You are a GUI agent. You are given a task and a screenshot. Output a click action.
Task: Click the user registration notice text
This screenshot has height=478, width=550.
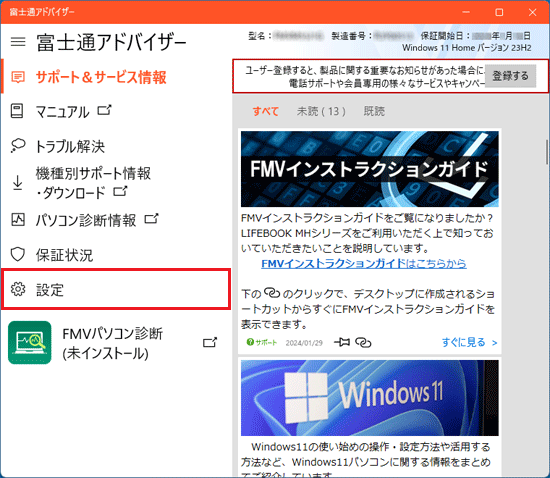tap(365, 77)
